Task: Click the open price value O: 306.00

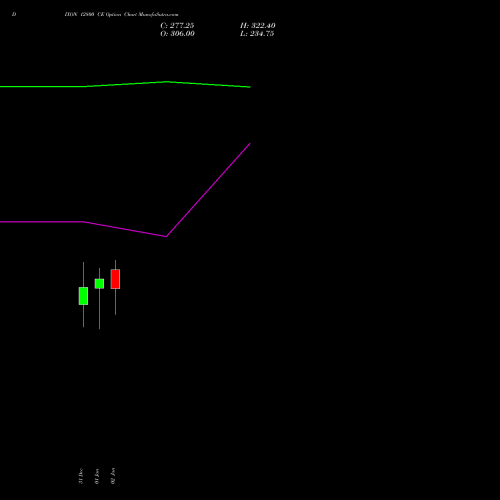Action: [x=177, y=34]
